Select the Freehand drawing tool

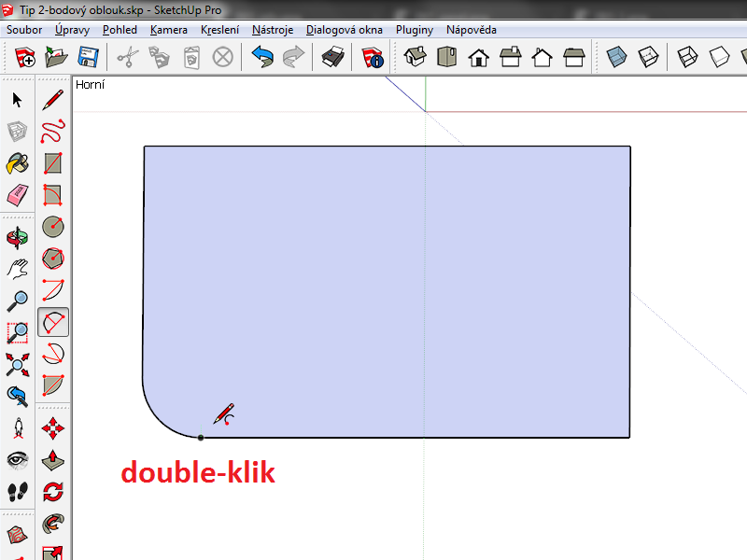coord(54,132)
